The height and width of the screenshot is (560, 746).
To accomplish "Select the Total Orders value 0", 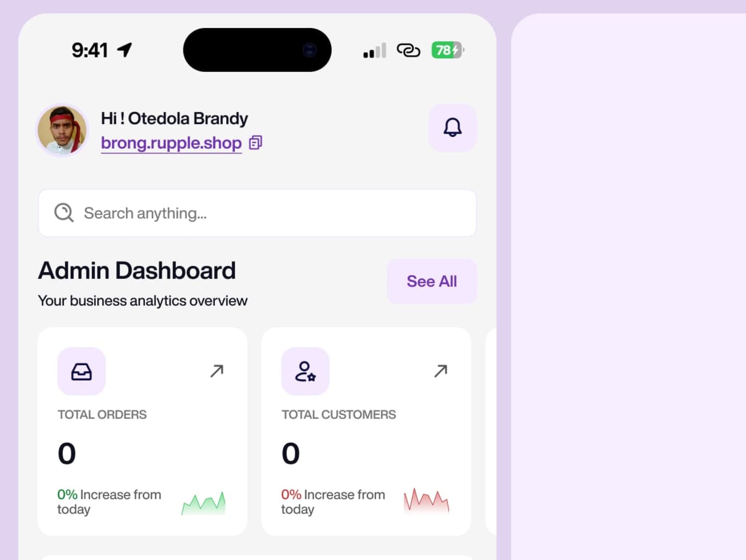I will [x=67, y=454].
